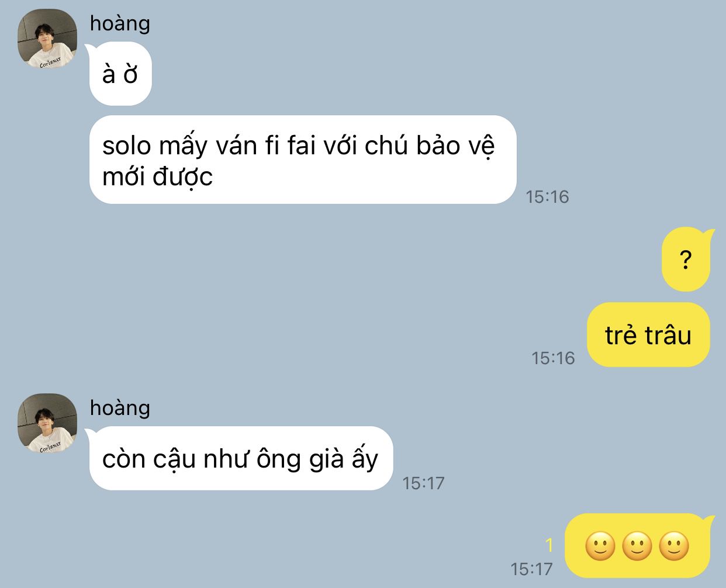Image resolution: width=726 pixels, height=588 pixels.
Task: Open hoàng's top profile picture
Action: [47, 39]
